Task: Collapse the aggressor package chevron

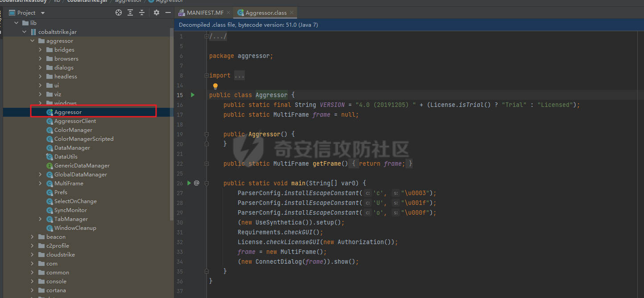Action: [33, 41]
